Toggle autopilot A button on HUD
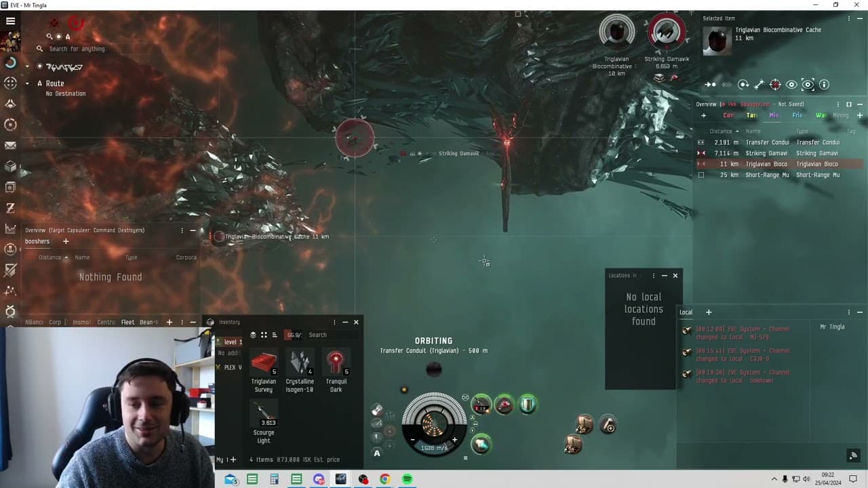 [377, 453]
